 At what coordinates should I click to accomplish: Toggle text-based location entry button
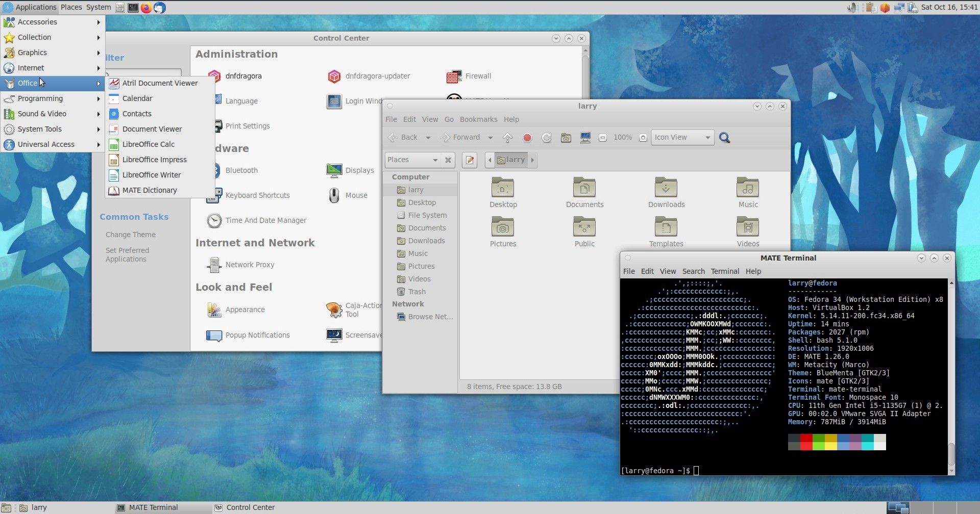(470, 160)
